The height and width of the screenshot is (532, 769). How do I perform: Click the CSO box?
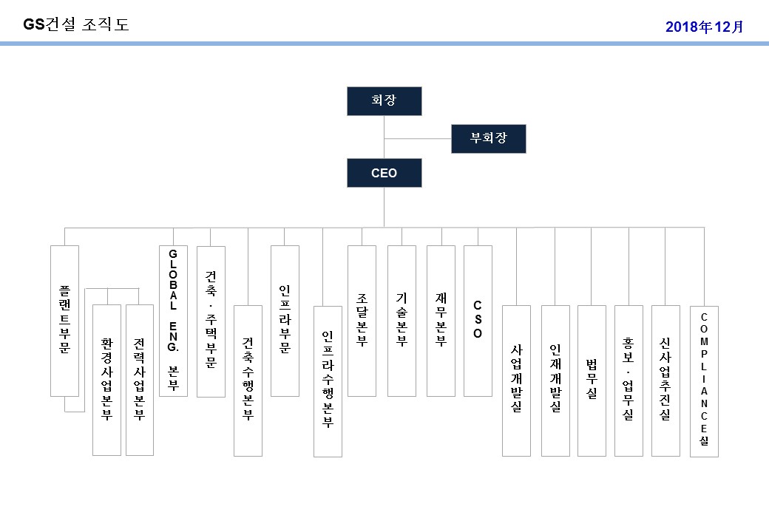[478, 321]
